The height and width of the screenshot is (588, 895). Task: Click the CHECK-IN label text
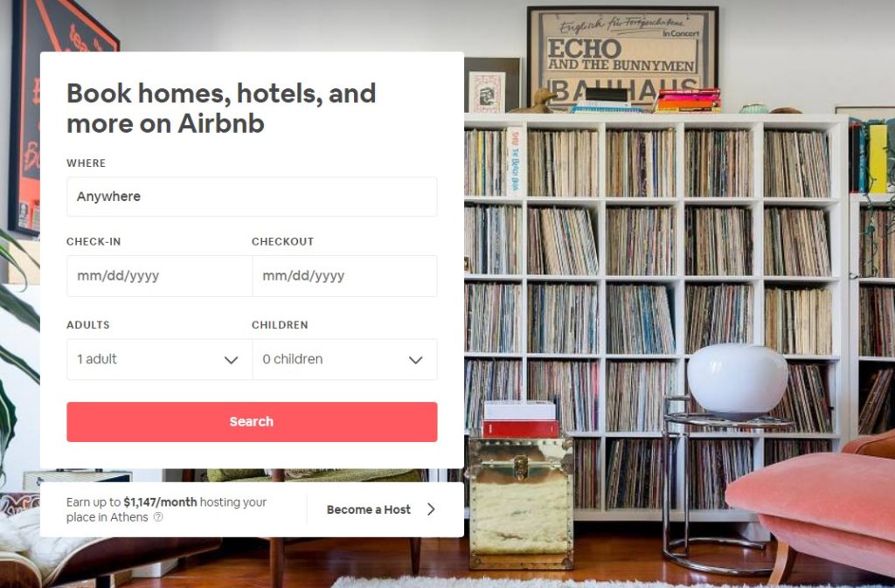pos(94,241)
